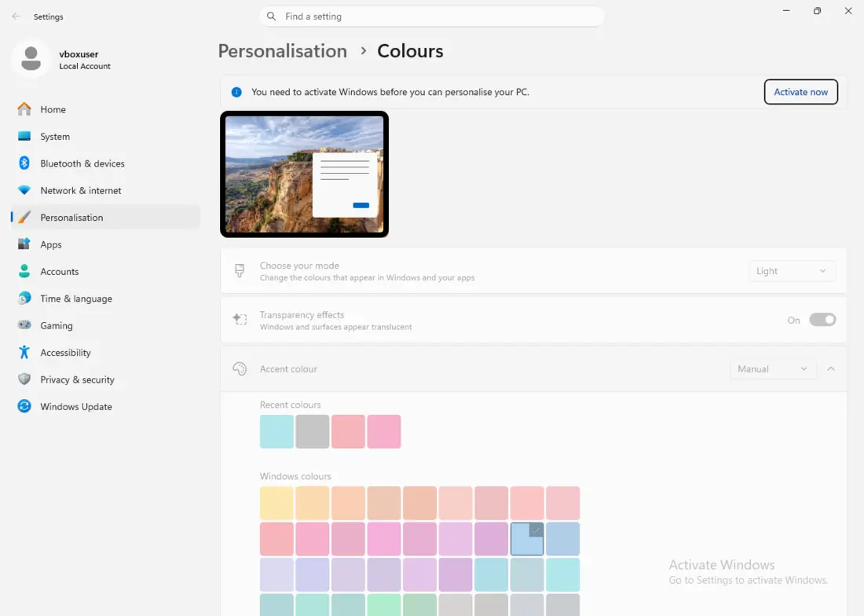Toggle the Transparency effects switch

click(x=822, y=320)
